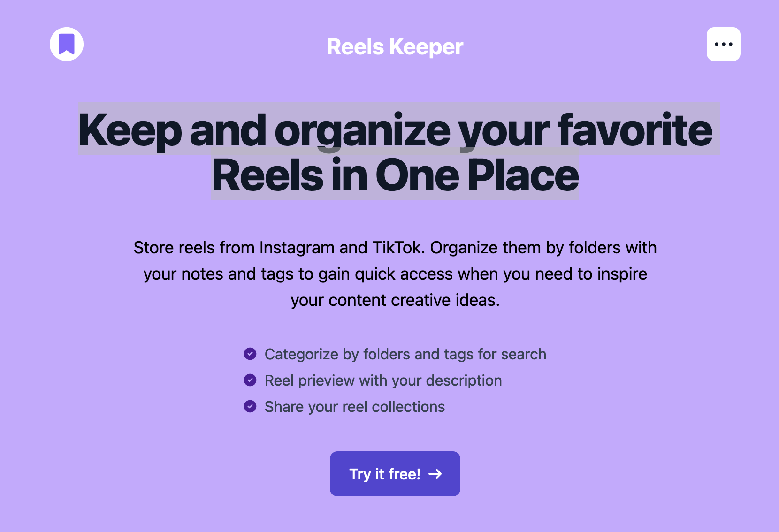Viewport: 779px width, 532px height.
Task: Click checkmark icon beside "Share your reel collections"
Action: pyautogui.click(x=250, y=406)
